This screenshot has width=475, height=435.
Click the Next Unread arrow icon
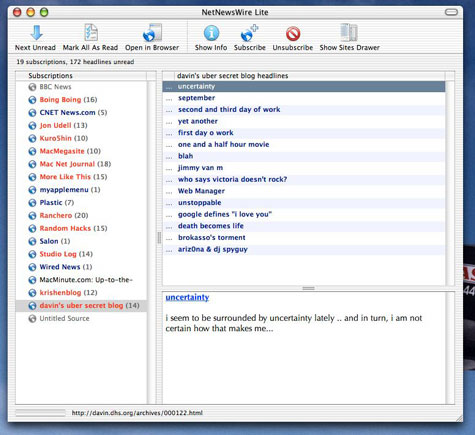tap(36, 33)
